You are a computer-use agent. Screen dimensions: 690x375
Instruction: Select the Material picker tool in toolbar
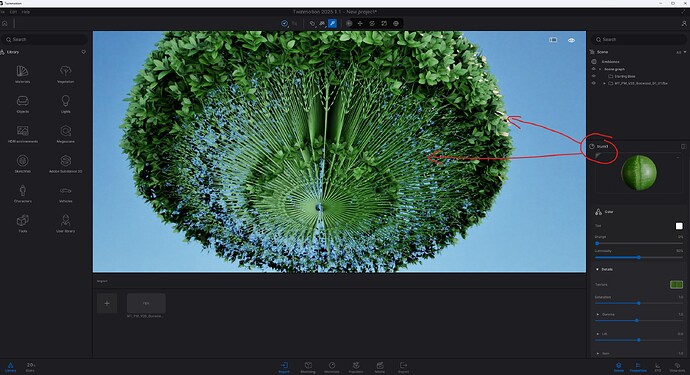click(333, 23)
